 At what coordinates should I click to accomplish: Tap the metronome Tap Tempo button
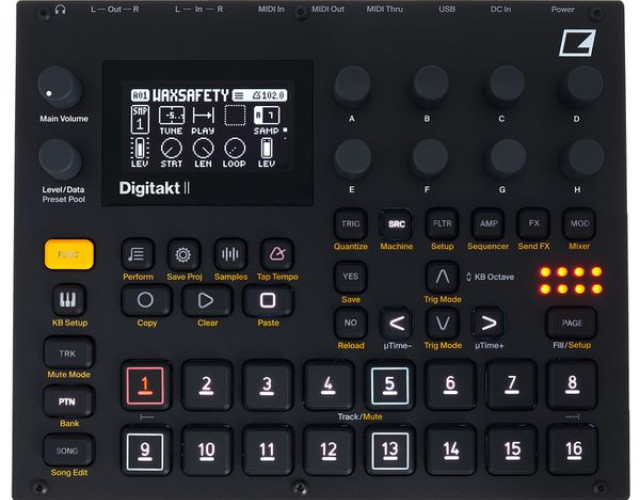coord(276,254)
